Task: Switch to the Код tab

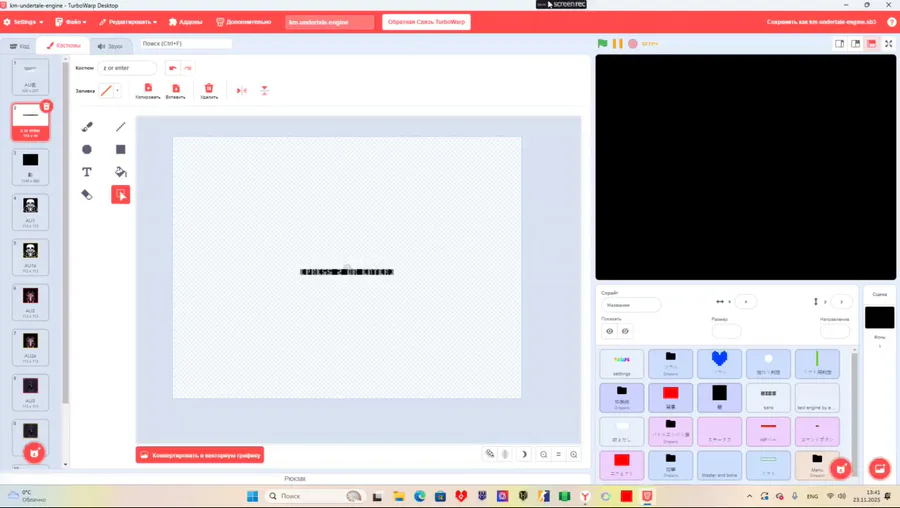Action: click(x=20, y=46)
